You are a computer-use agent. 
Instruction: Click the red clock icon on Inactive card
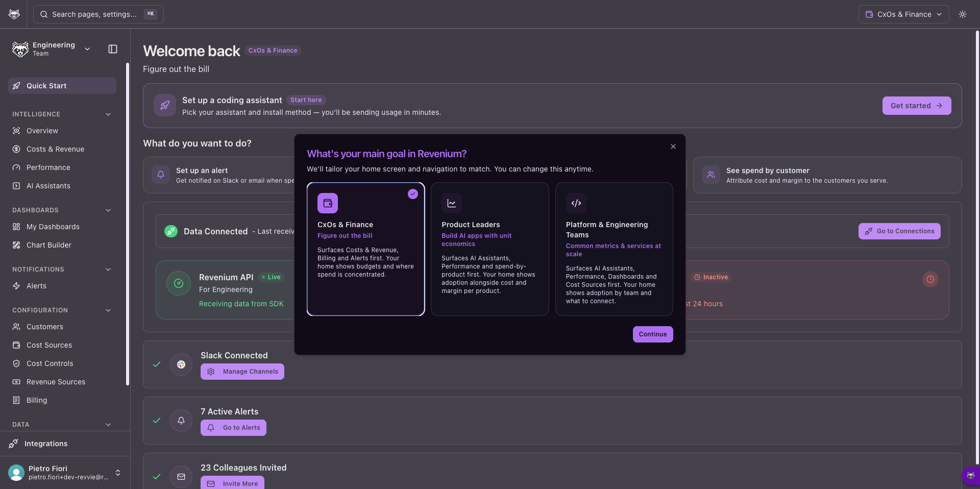coord(930,279)
